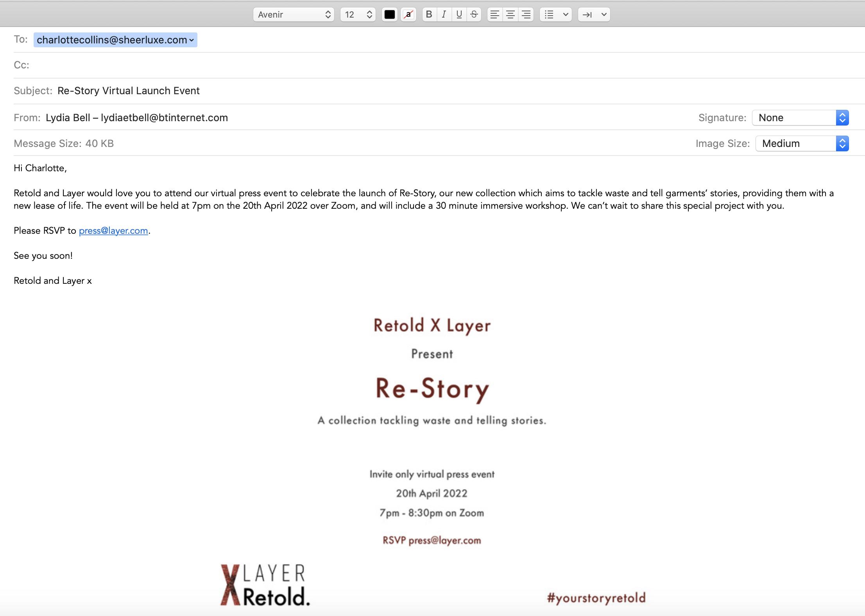Toggle underline formatting
Viewport: 865px width, 616px height.
pos(459,14)
